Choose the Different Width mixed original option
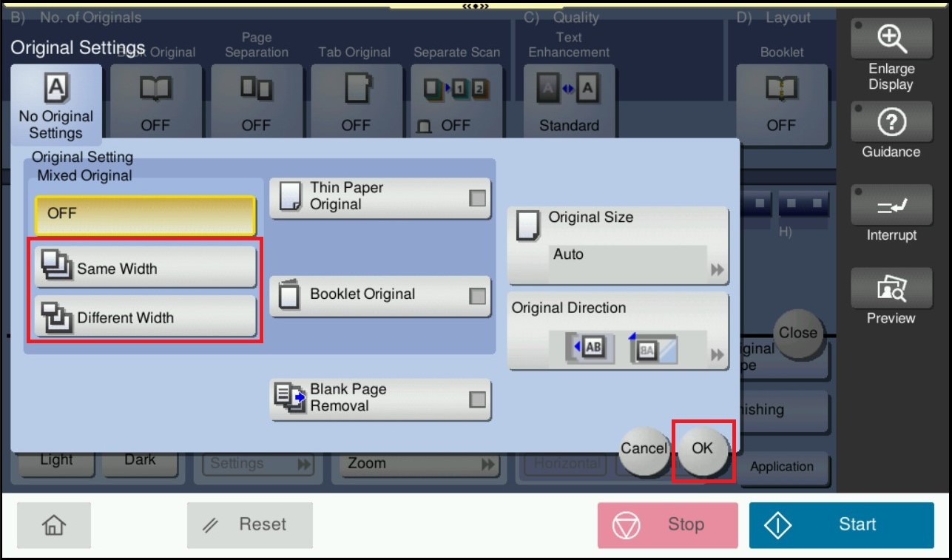952x560 pixels. tap(145, 317)
